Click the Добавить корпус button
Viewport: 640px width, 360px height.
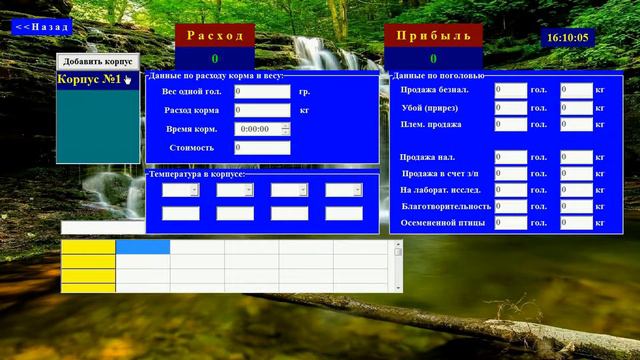[x=98, y=62]
